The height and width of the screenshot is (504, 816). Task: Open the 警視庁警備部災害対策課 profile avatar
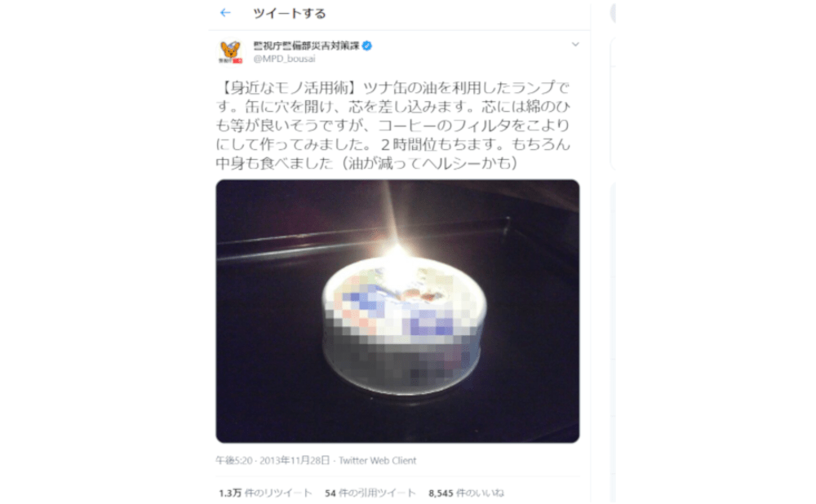pos(230,52)
